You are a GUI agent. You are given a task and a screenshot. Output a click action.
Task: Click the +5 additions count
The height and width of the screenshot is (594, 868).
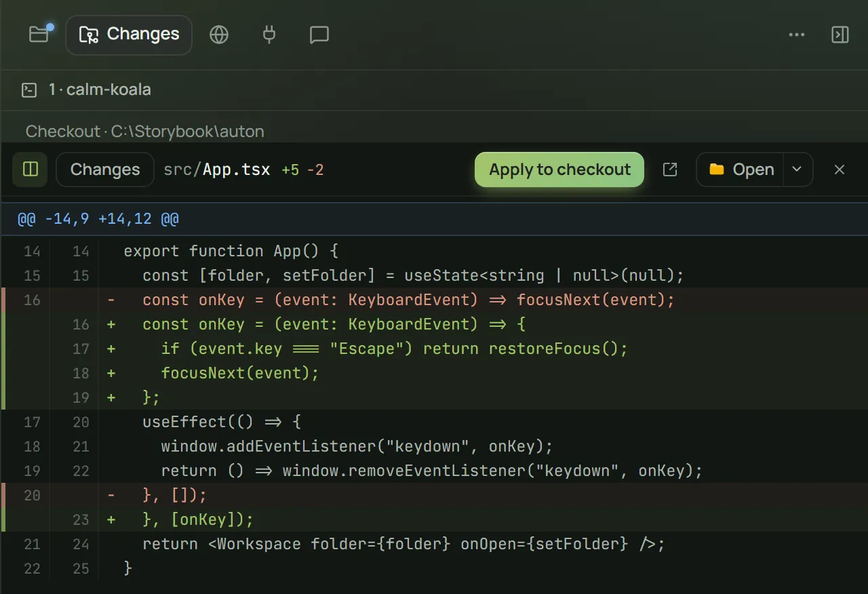click(290, 170)
